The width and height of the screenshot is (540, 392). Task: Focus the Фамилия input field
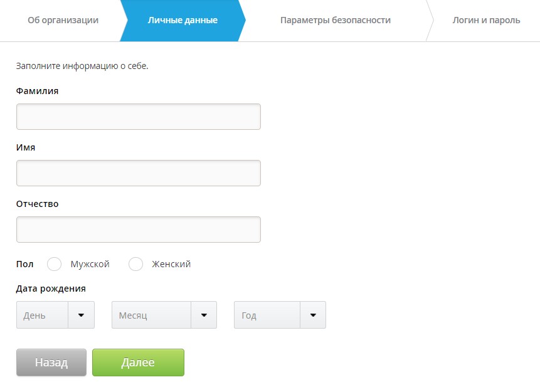[139, 117]
